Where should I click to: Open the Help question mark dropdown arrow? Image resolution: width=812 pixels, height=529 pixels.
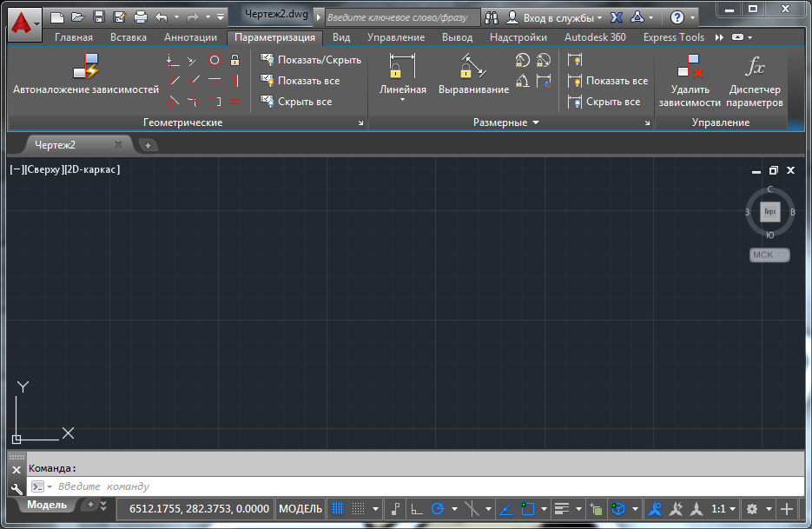[692, 17]
